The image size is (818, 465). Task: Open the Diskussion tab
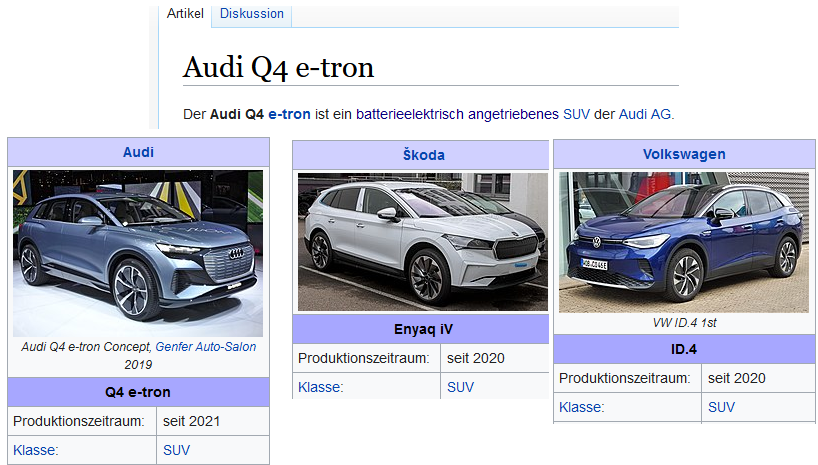[x=251, y=14]
